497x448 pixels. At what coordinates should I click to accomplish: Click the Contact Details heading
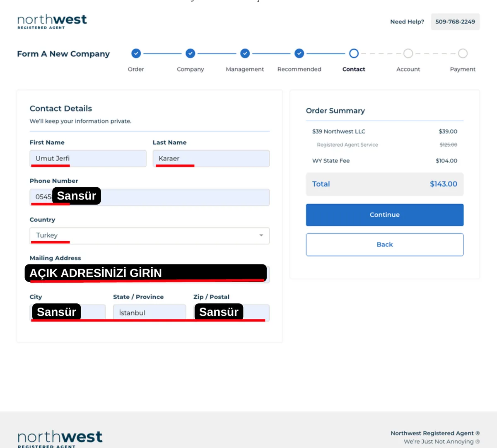click(61, 109)
